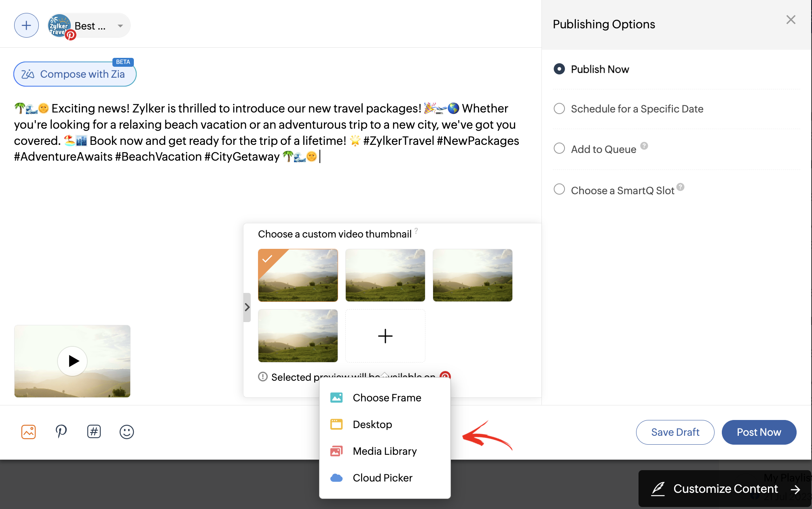Screen dimensions: 812x509
Task: Open the Pinterest options icon in toolbar
Action: (61, 432)
